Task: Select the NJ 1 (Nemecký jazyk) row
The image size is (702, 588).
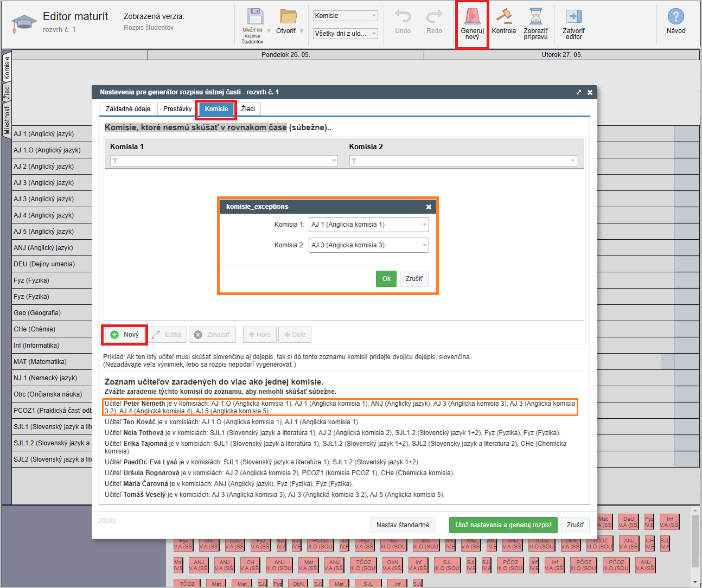Action: pos(52,378)
